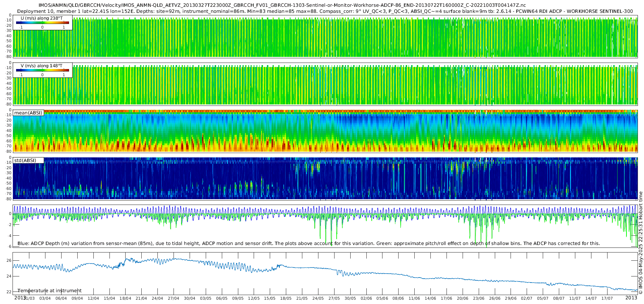Click the Deployment 10 metadata subtitle line
The width and height of the screenshot is (644, 304).
click(x=325, y=11)
